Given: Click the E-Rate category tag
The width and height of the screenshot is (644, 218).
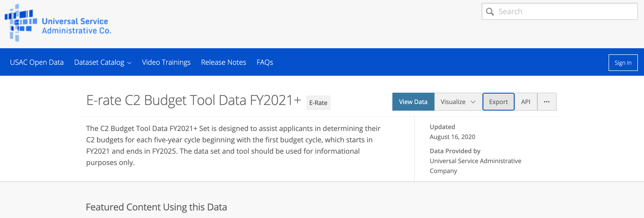Looking at the screenshot, I should click(318, 103).
